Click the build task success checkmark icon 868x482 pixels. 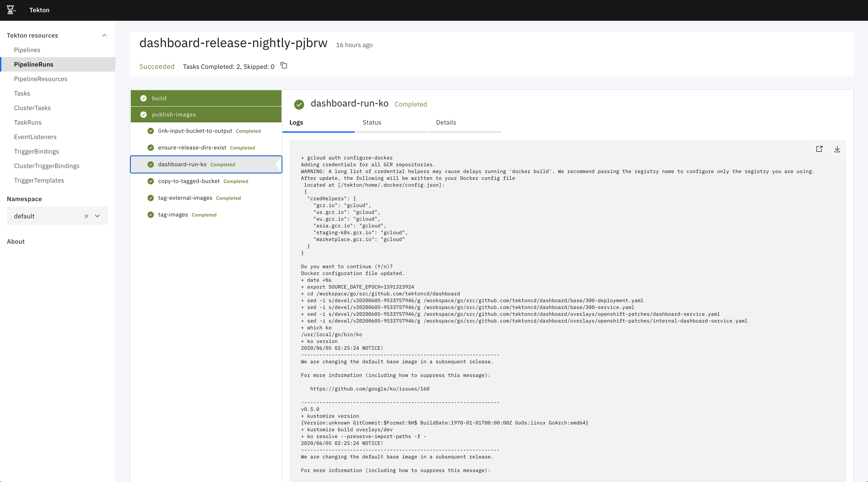[x=143, y=98]
